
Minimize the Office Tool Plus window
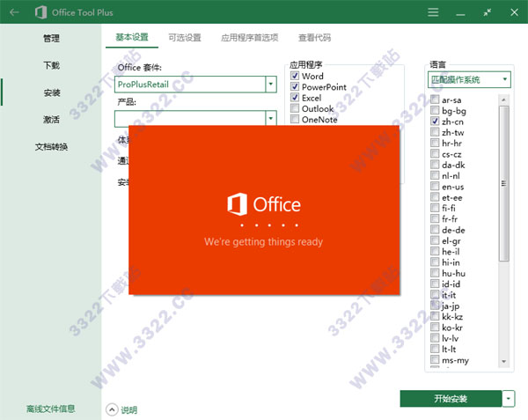(460, 14)
